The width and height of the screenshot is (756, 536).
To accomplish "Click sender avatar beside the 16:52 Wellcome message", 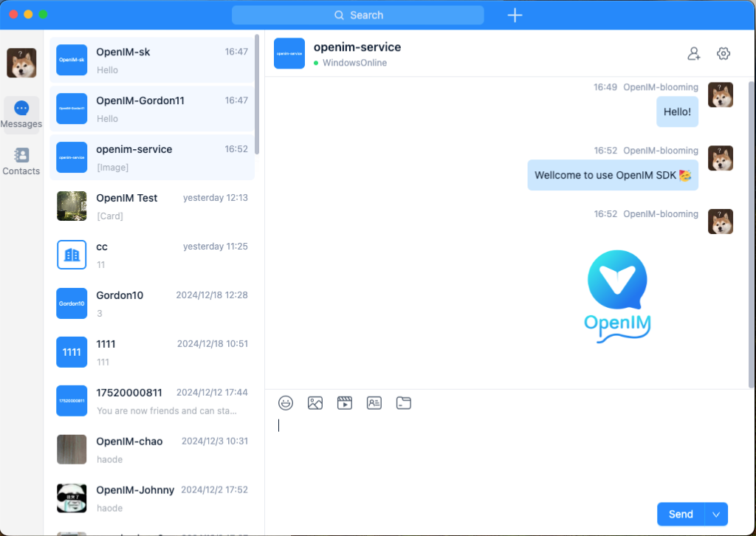I will pos(721,158).
